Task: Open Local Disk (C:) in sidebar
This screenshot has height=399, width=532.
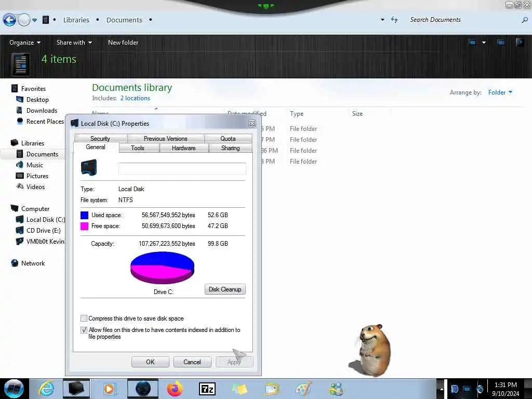Action: (46, 220)
